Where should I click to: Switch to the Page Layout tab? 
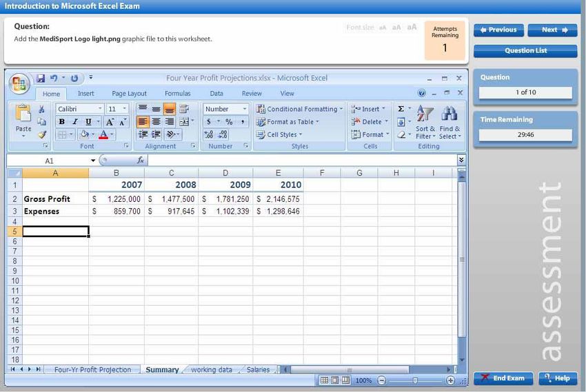pyautogui.click(x=129, y=93)
